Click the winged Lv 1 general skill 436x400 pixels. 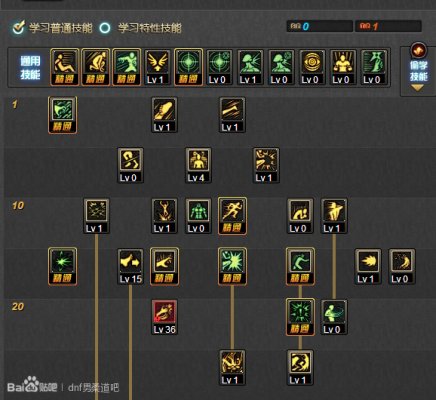click(157, 67)
